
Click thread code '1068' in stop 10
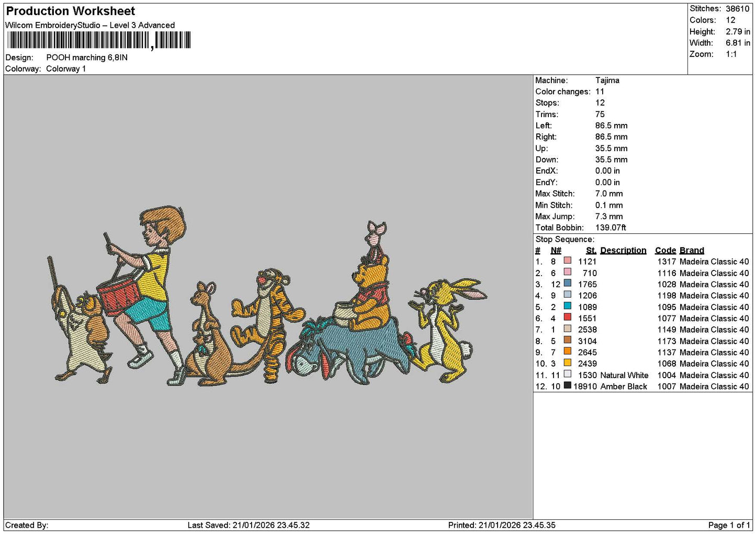coord(667,363)
